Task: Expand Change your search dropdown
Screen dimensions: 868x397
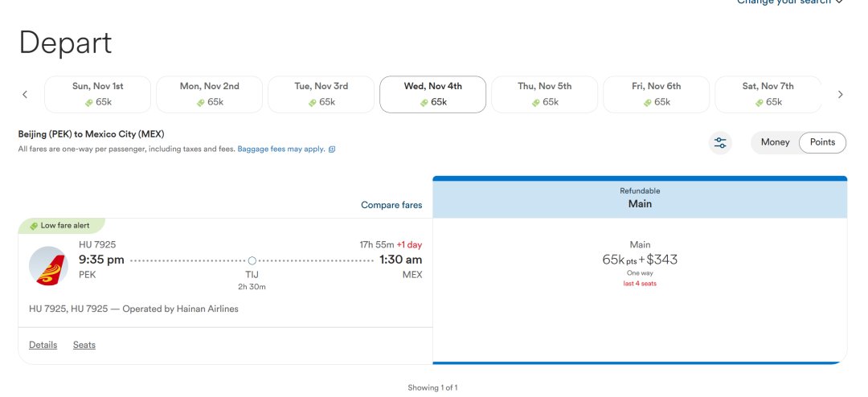Action: pyautogui.click(x=791, y=2)
